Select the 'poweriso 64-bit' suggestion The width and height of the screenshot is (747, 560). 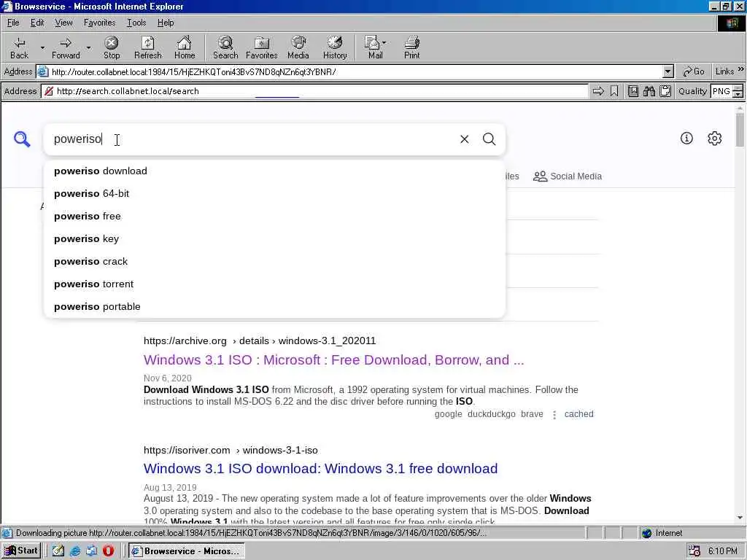click(x=274, y=193)
